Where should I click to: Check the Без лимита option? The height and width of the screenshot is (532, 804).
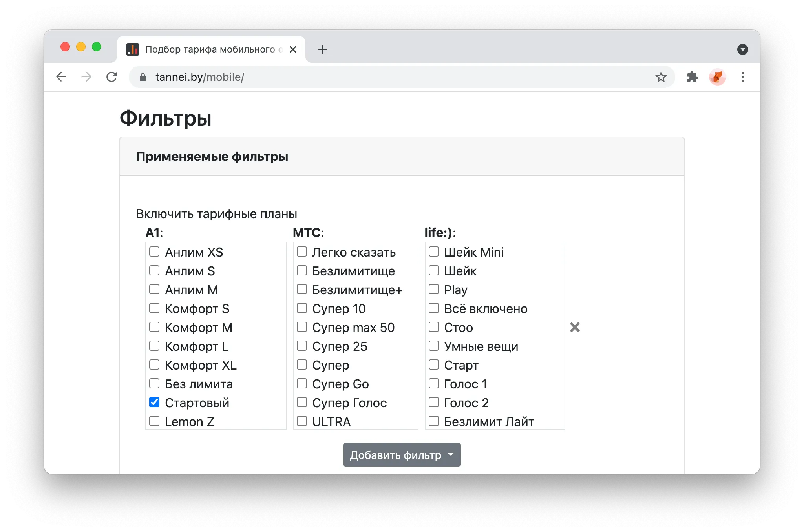(154, 383)
